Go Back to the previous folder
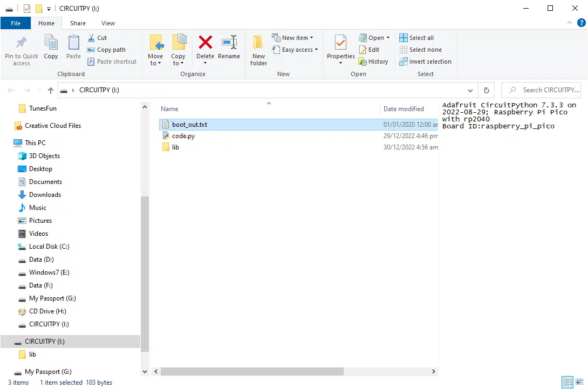588x389 pixels. 11,90
